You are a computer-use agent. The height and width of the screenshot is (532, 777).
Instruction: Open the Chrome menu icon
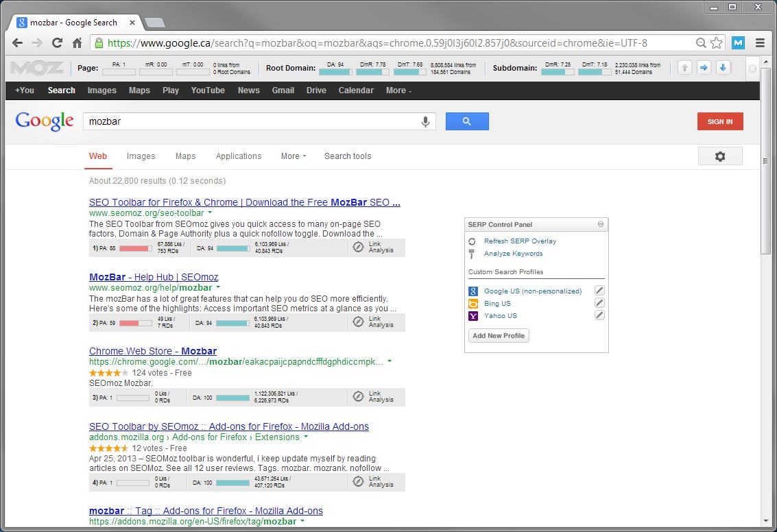[760, 43]
